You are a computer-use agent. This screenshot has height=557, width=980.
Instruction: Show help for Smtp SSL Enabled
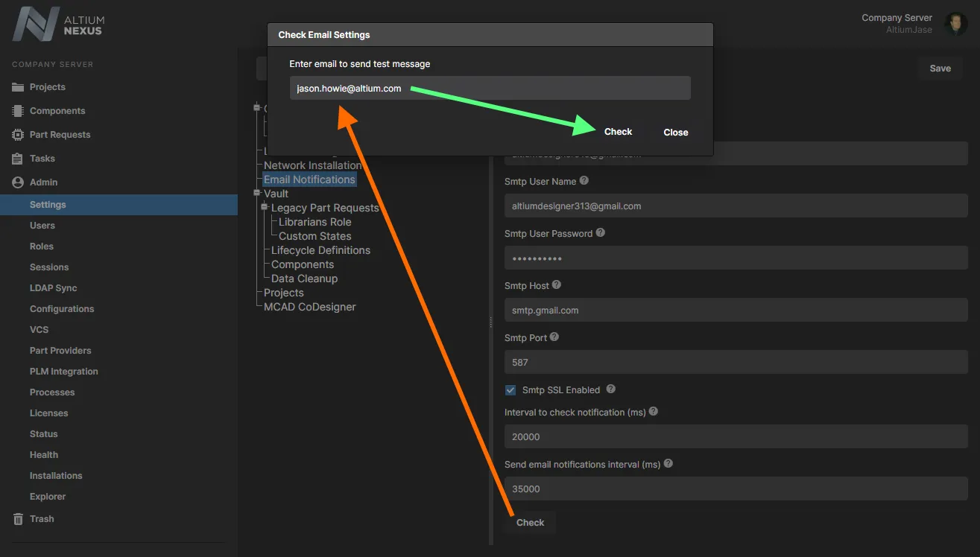tap(611, 389)
